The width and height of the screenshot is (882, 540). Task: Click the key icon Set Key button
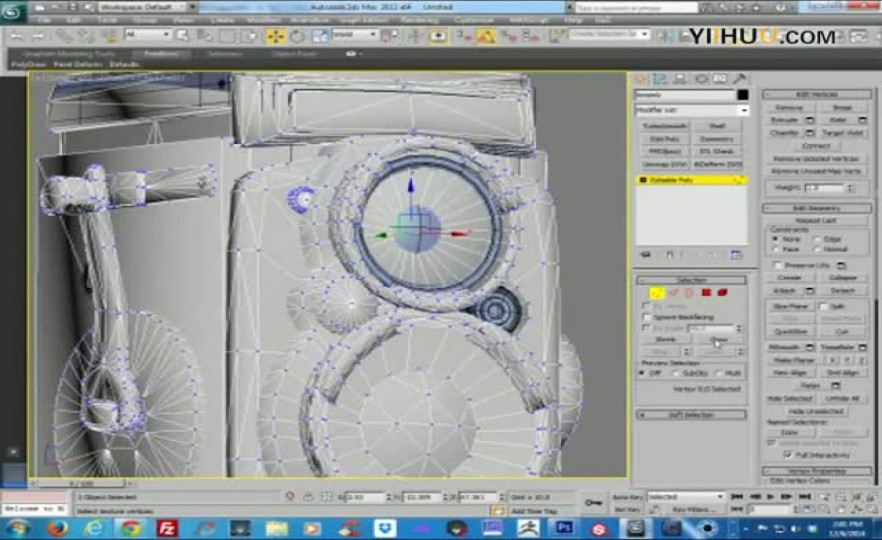593,502
